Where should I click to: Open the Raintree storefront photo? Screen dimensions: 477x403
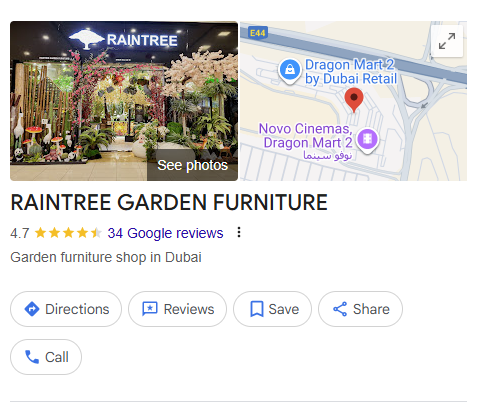[124, 101]
